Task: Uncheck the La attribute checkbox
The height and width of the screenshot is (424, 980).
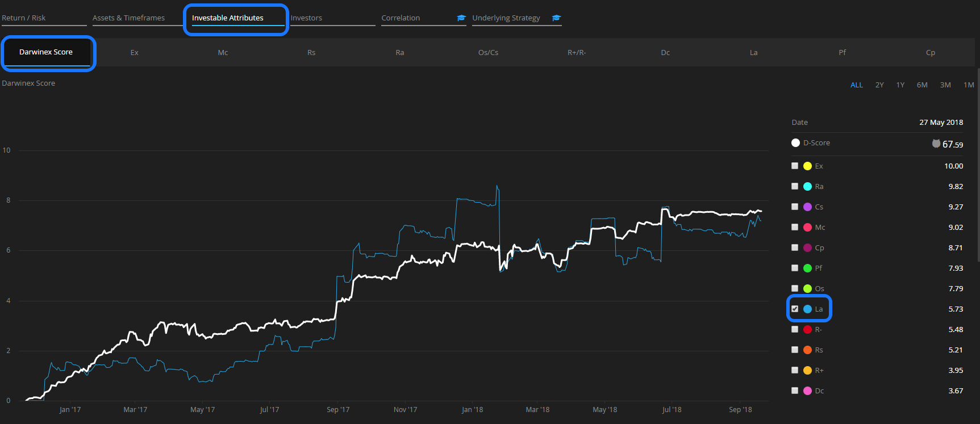Action: 795,309
